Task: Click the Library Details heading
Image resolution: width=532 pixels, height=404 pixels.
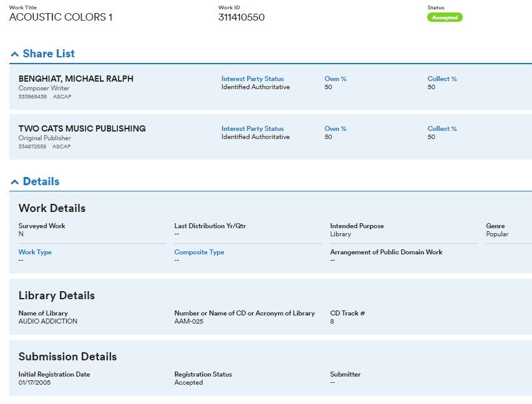Action: click(57, 296)
